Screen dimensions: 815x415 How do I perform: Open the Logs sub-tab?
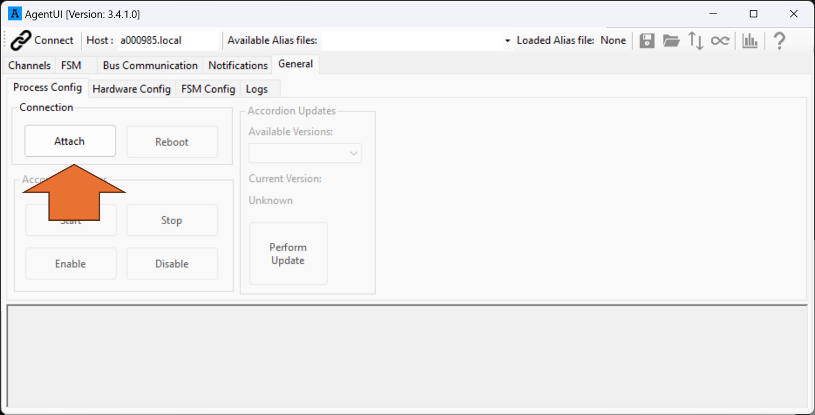click(256, 89)
